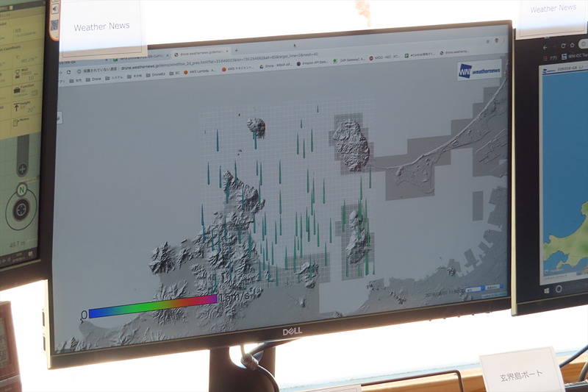The image size is (588, 392).
Task: Open the Chrome profile avatar icon
Action: click(x=497, y=40)
